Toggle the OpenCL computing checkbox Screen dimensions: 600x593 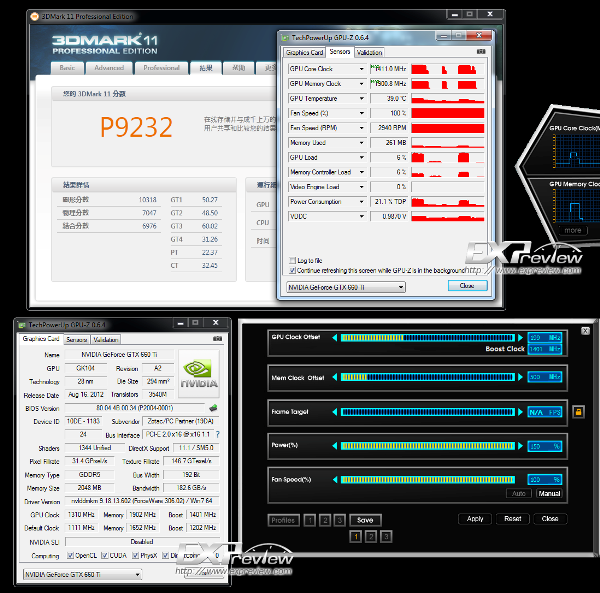[x=70, y=556]
